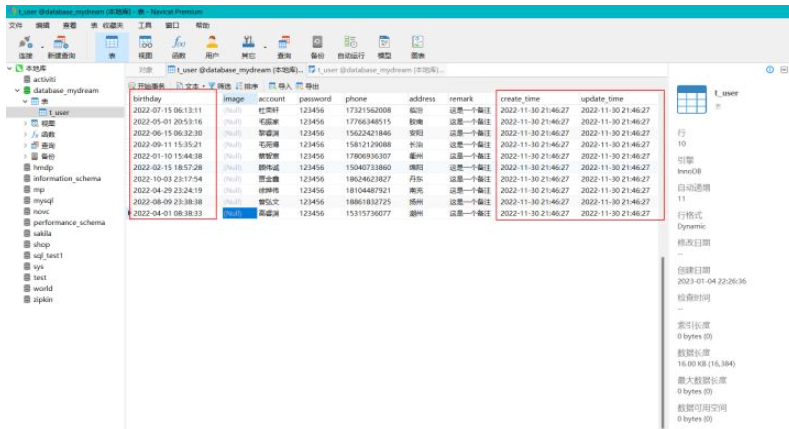The image size is (789, 429).
Task: Click the birthday column header
Action: coord(170,99)
